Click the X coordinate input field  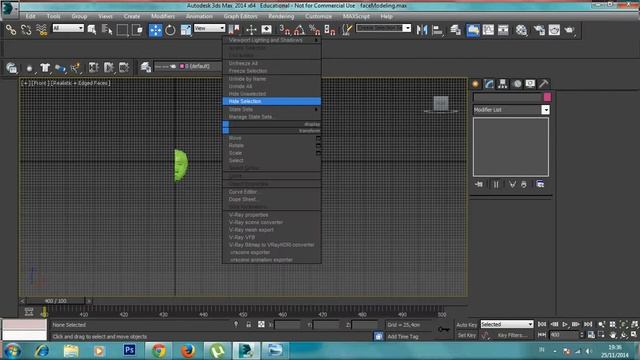[x=287, y=325]
